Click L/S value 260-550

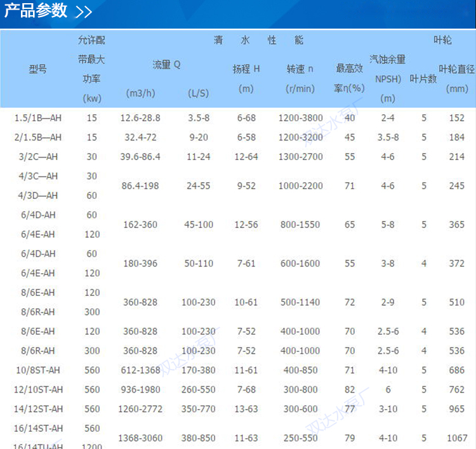[x=199, y=390]
